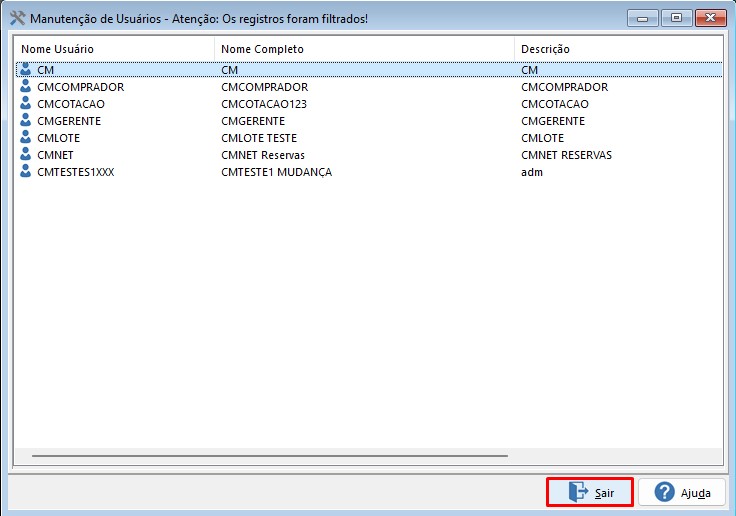
Task: Click the user icon next to CMCOTACAO
Action: point(25,103)
